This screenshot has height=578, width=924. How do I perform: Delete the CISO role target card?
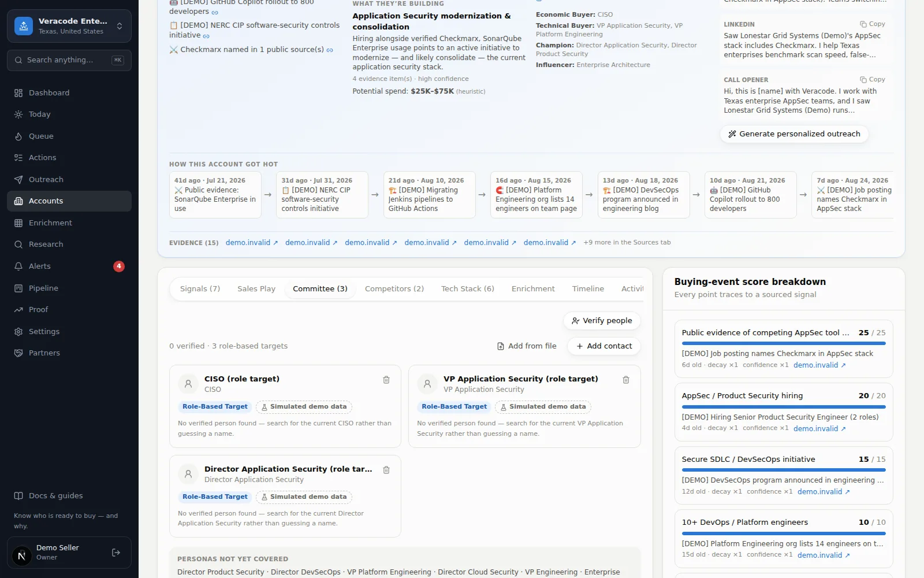coord(386,380)
